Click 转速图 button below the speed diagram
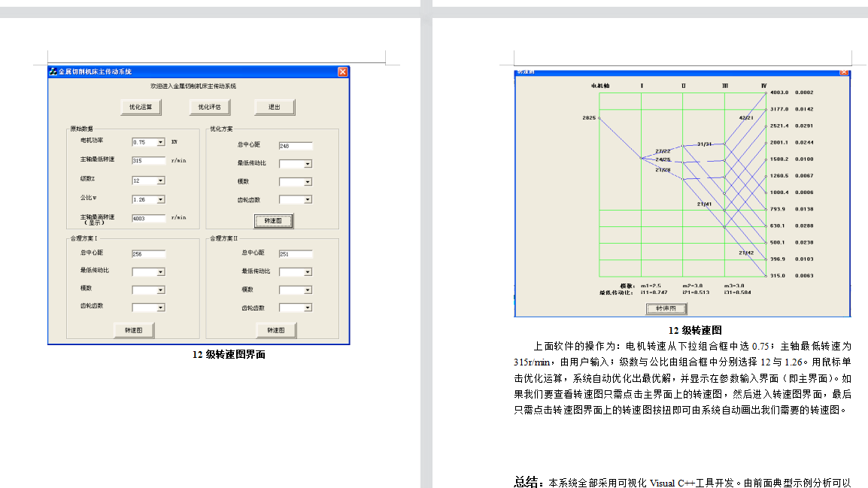This screenshot has height=488, width=868. (x=666, y=309)
